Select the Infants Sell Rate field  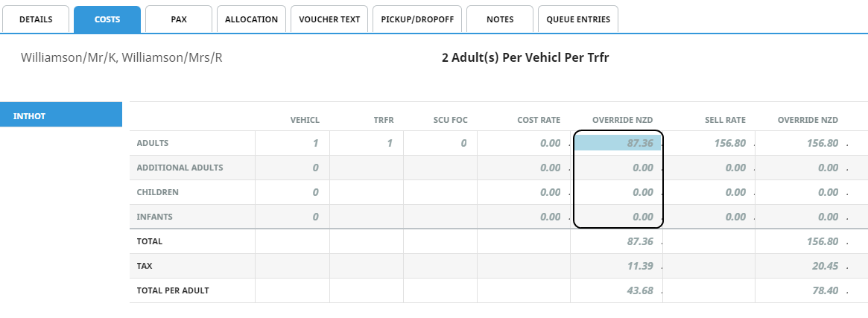(x=715, y=217)
